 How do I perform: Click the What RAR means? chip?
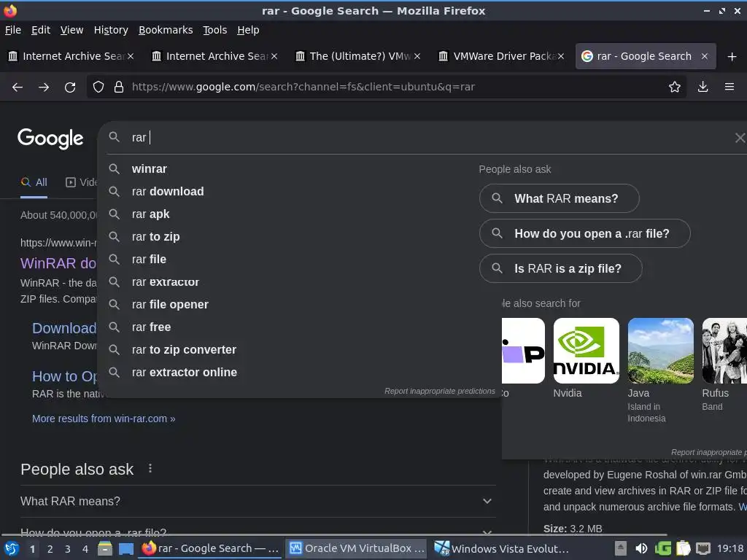coord(559,198)
